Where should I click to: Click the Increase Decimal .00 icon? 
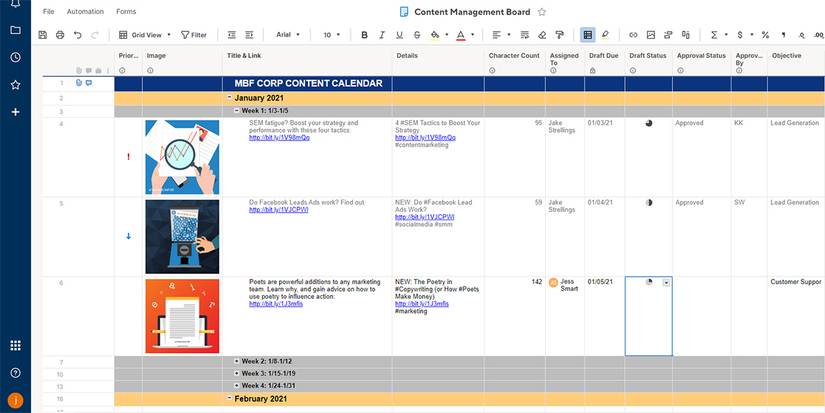coord(819,35)
